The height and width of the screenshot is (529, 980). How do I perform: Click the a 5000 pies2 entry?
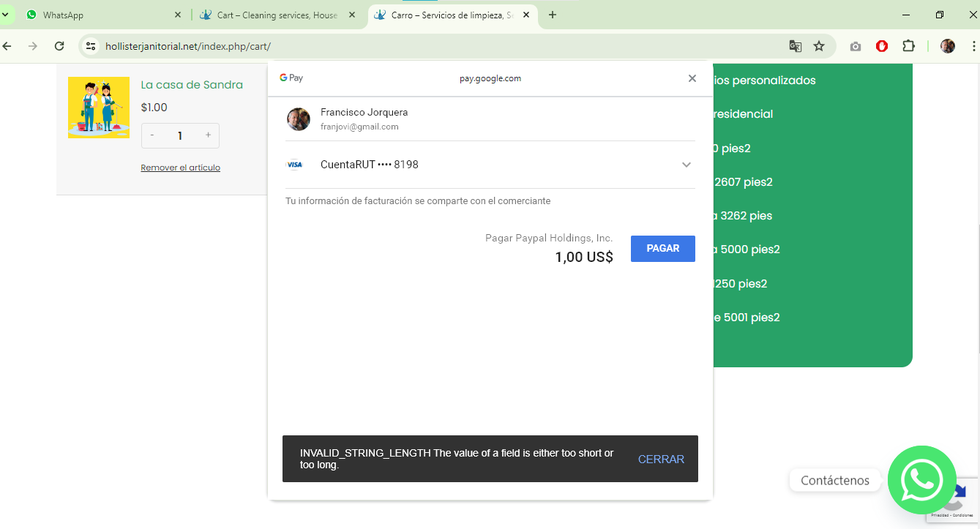(747, 250)
